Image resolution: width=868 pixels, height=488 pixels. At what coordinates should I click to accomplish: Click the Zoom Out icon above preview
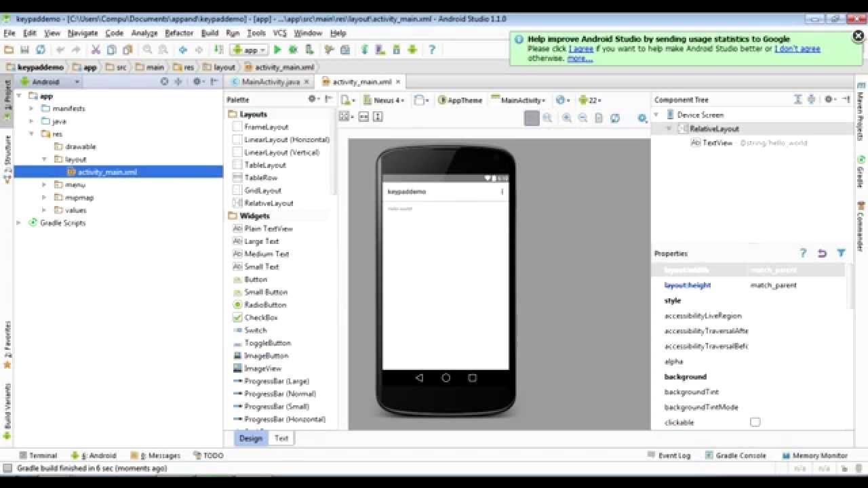click(583, 118)
